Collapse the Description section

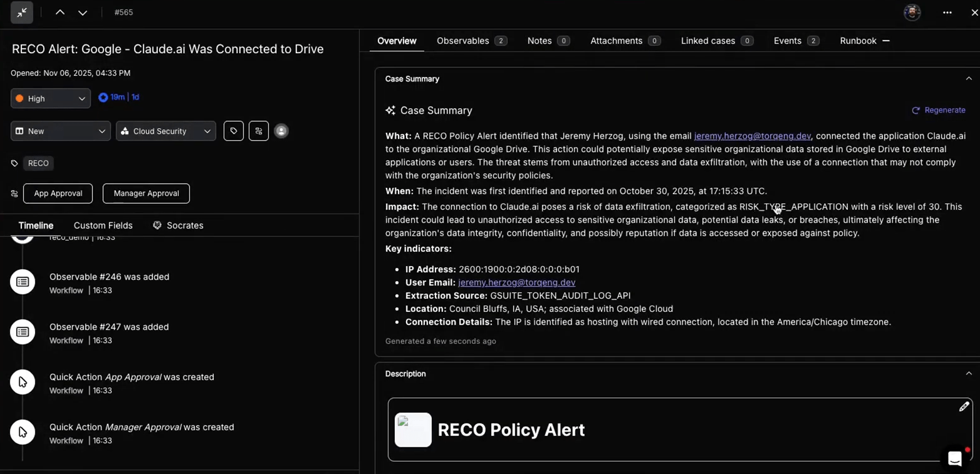point(969,374)
